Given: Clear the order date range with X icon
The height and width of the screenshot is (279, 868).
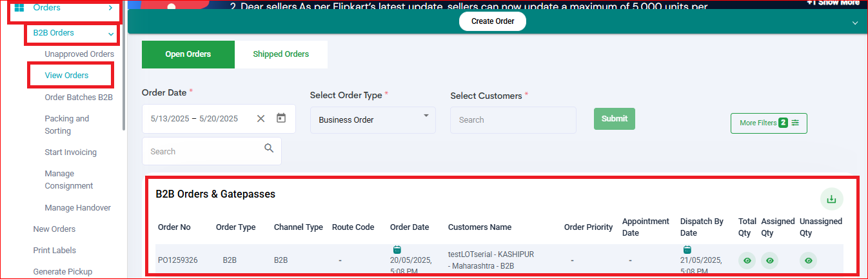Looking at the screenshot, I should pyautogui.click(x=261, y=118).
